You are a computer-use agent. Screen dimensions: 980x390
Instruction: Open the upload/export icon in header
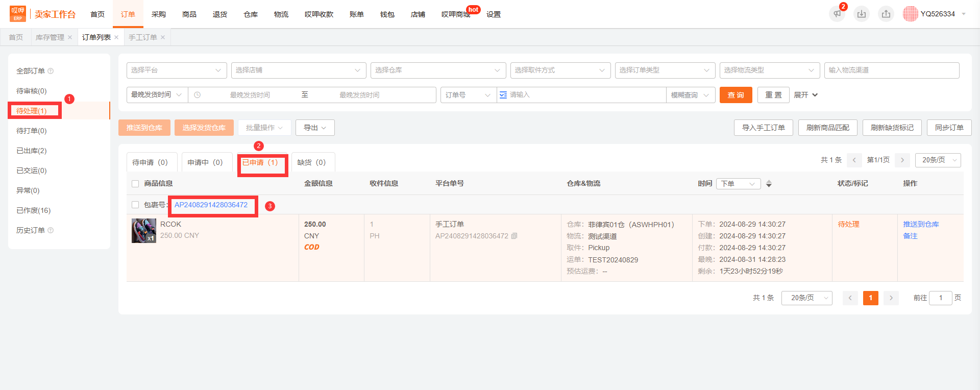coord(886,14)
